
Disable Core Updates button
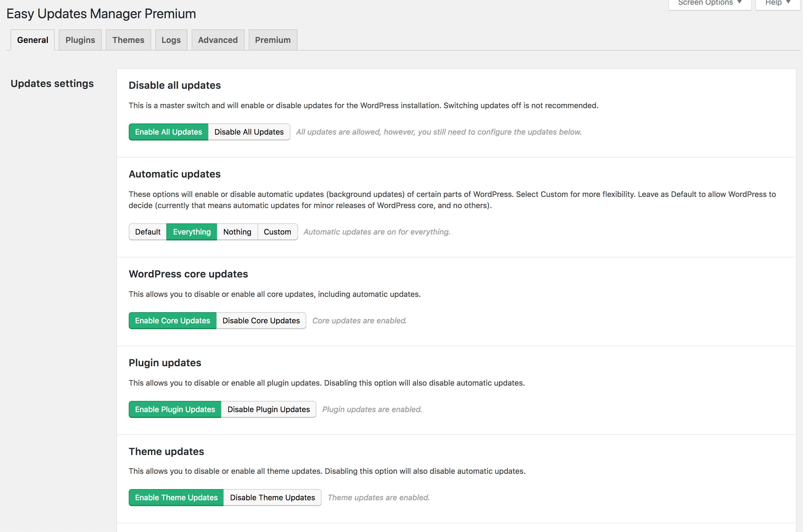pyautogui.click(x=261, y=321)
